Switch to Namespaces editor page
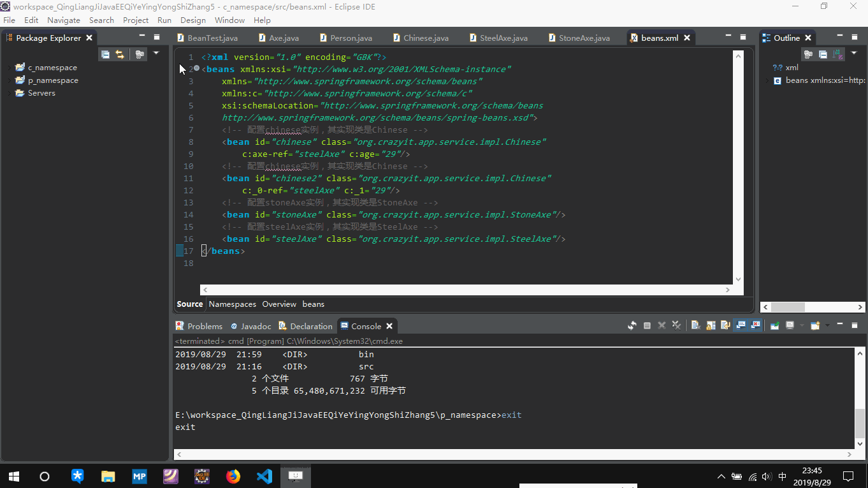This screenshot has width=868, height=488. click(233, 304)
